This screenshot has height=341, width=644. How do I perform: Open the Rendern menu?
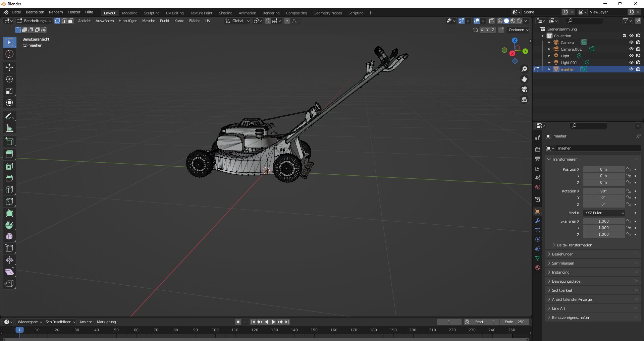[56, 12]
